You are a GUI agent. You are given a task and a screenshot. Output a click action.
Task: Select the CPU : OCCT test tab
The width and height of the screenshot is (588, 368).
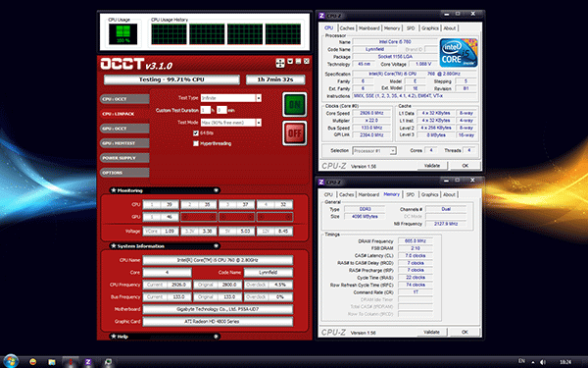(x=124, y=99)
